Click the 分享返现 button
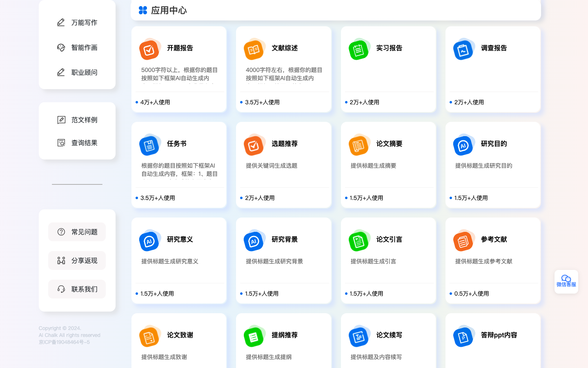Image resolution: width=588 pixels, height=368 pixels. [x=77, y=260]
